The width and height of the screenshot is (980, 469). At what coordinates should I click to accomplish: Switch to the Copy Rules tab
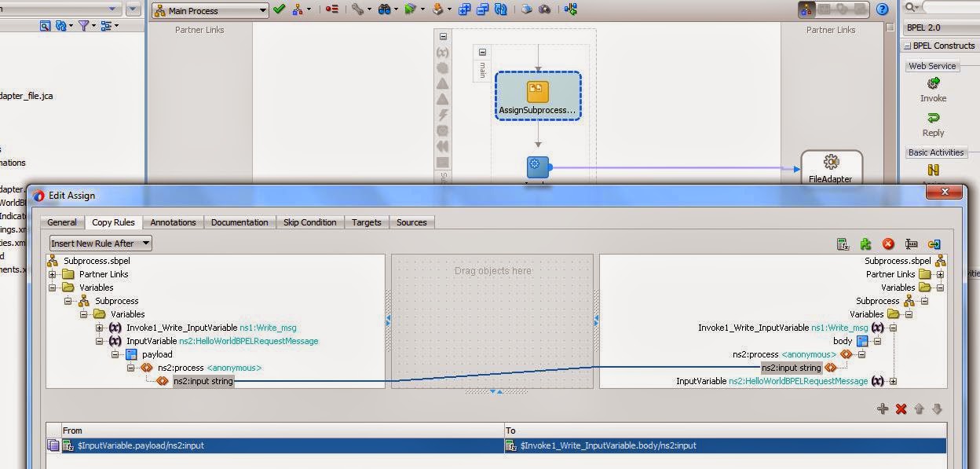tap(113, 222)
